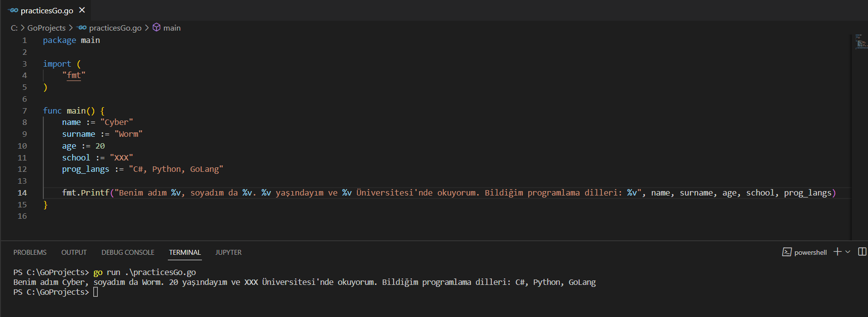Click the underlined "fmt" import on line 4
868x317 pixels.
[x=74, y=75]
